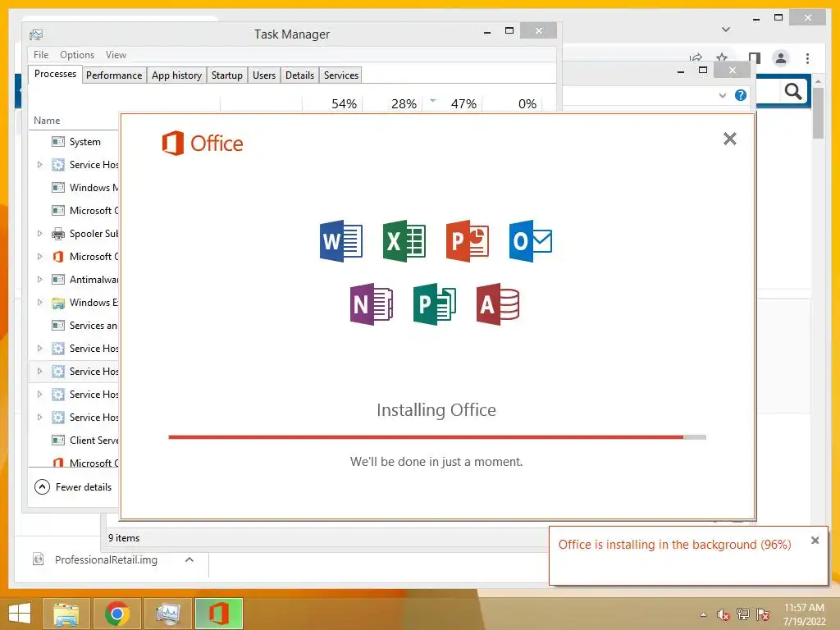
Task: Click the Word application icon
Action: point(340,240)
